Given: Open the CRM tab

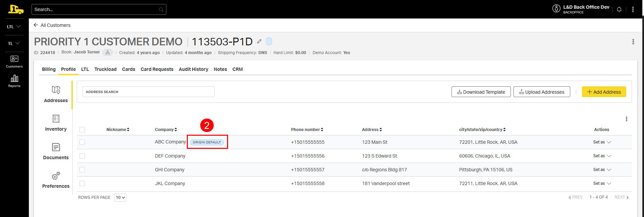Looking at the screenshot, I should [237, 69].
